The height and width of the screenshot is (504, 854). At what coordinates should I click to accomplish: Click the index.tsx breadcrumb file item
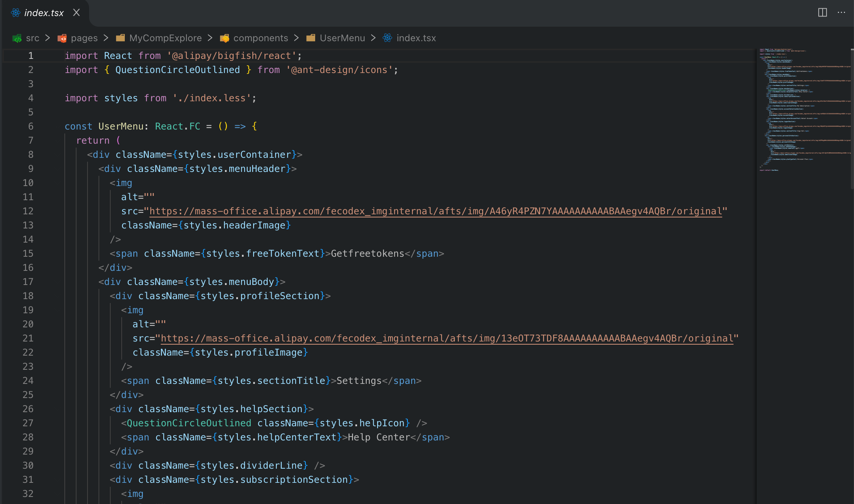(x=416, y=38)
